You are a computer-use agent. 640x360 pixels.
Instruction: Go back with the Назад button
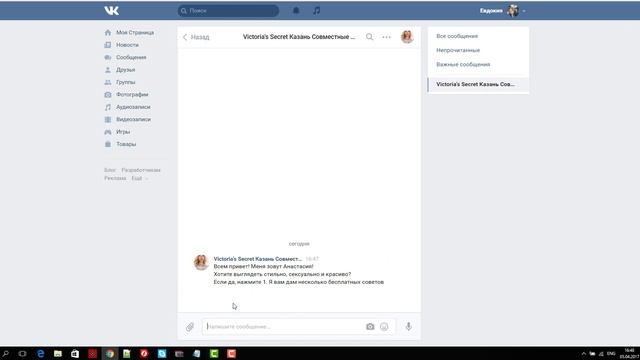[196, 37]
